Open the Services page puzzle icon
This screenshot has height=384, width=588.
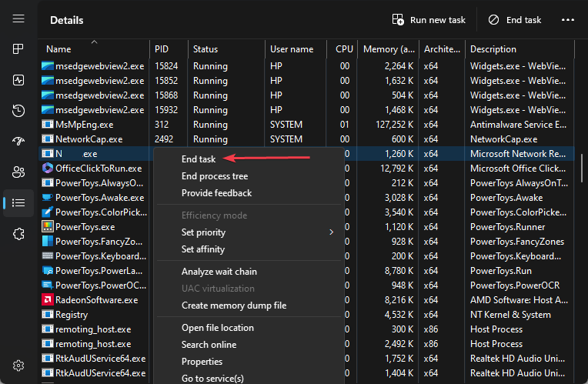[18, 235]
